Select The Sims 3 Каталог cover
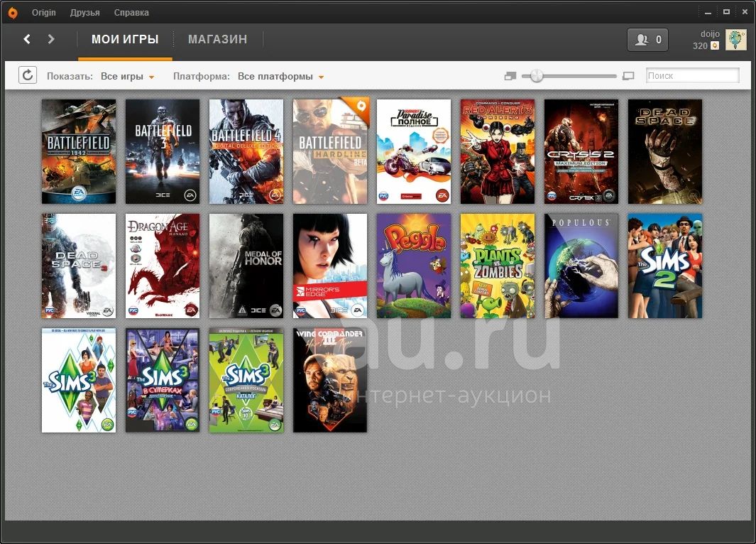The width and height of the screenshot is (756, 544). point(246,380)
